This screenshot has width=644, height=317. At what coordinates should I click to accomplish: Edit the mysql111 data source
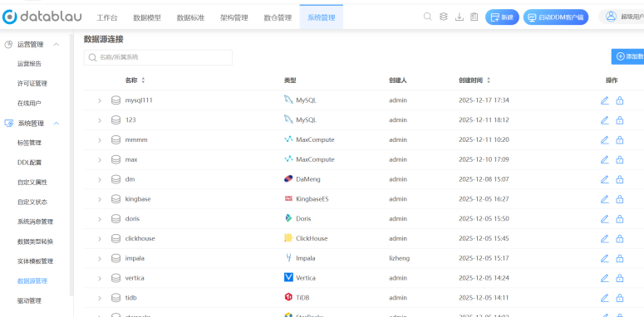[x=605, y=100]
